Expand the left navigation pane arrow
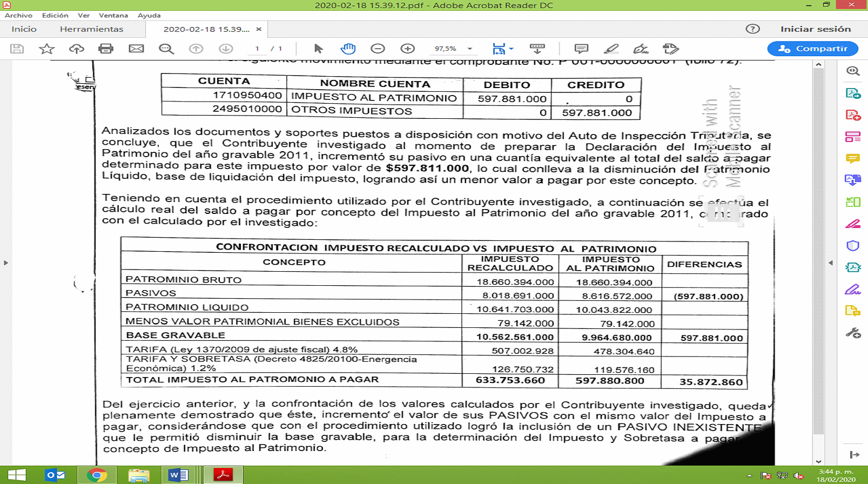 pos(6,263)
